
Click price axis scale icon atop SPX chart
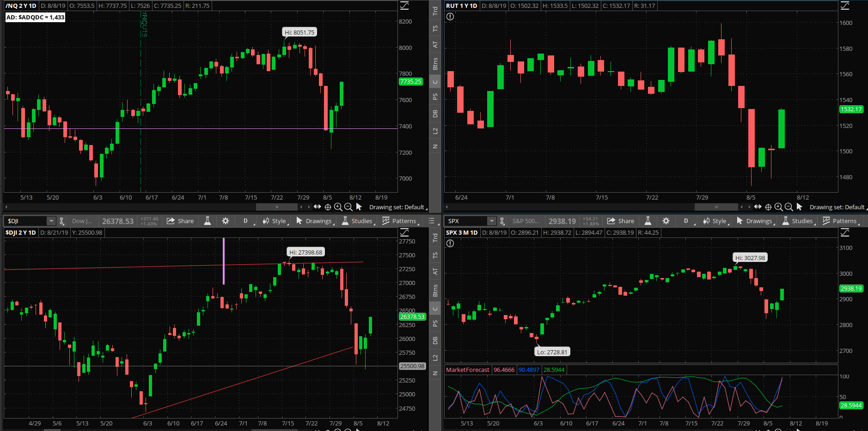pos(845,232)
